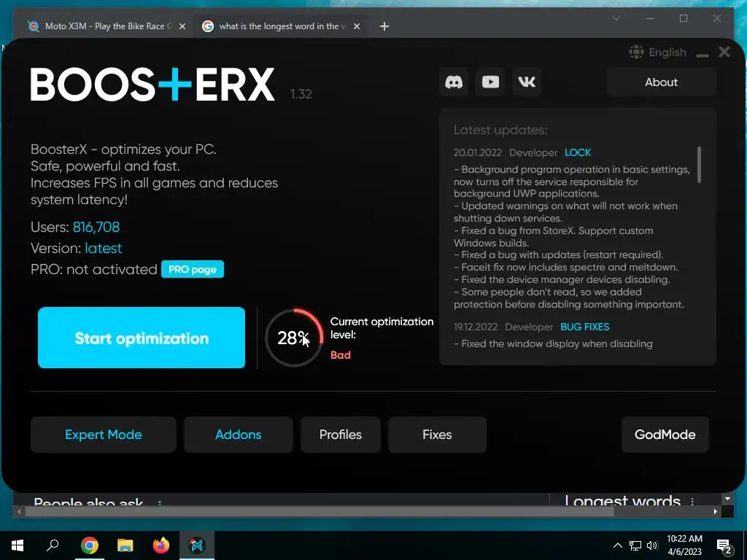Image resolution: width=747 pixels, height=560 pixels.
Task: Click the Latest updates panel scrollbar
Action: (x=699, y=164)
